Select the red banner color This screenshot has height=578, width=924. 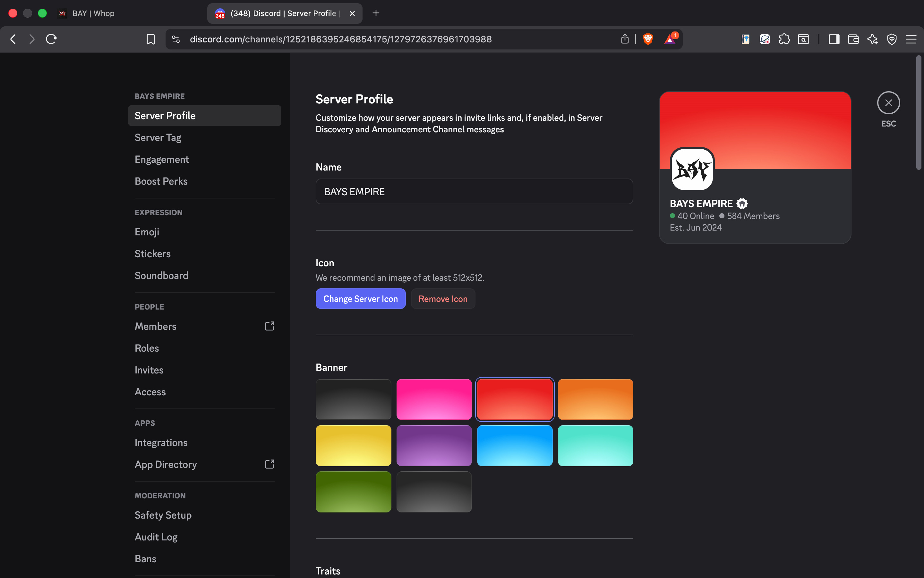515,399
